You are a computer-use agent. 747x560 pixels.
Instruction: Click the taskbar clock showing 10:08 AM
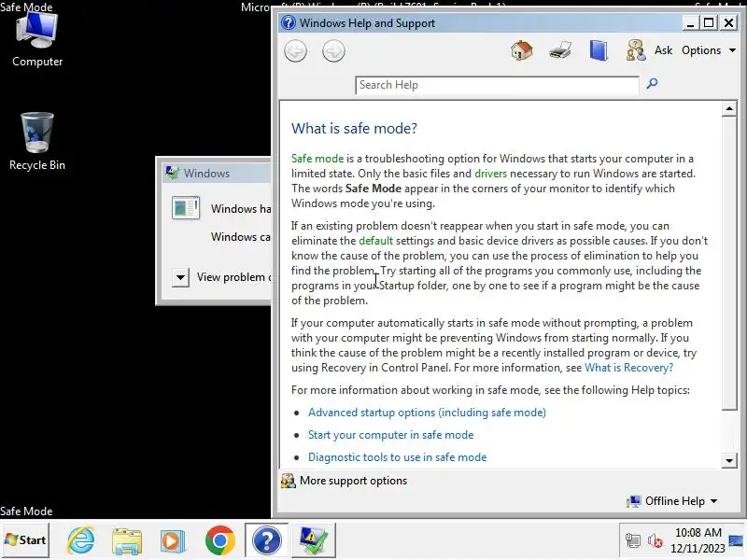click(698, 540)
